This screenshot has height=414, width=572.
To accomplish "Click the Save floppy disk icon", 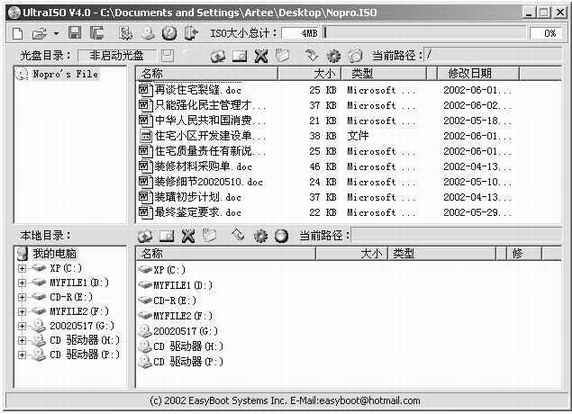I will pos(74,33).
